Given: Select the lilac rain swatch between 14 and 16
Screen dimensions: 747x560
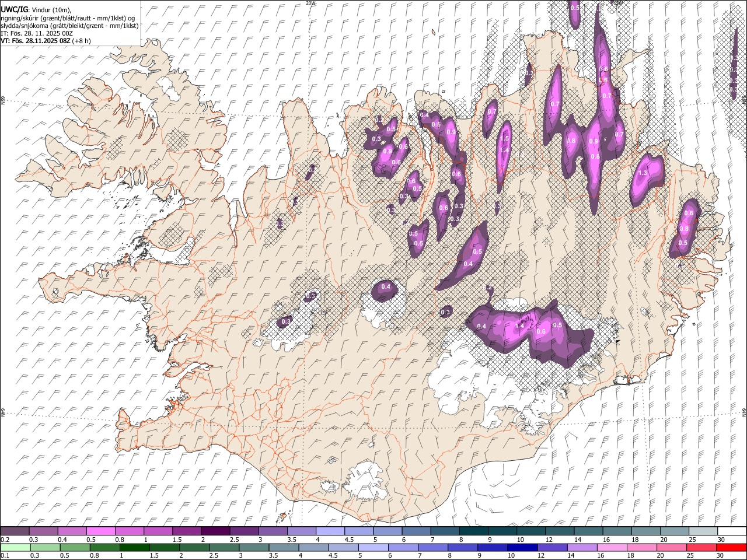Looking at the screenshot, I should (x=582, y=547).
